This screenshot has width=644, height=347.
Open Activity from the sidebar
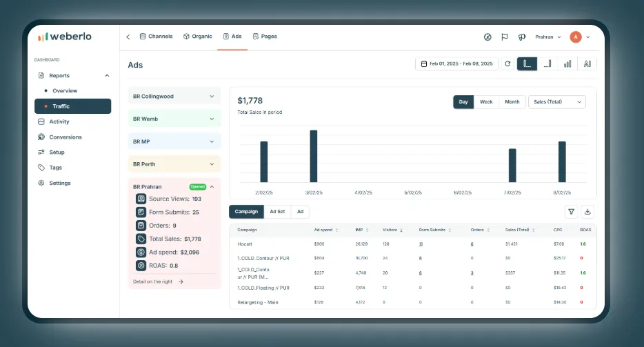[59, 121]
